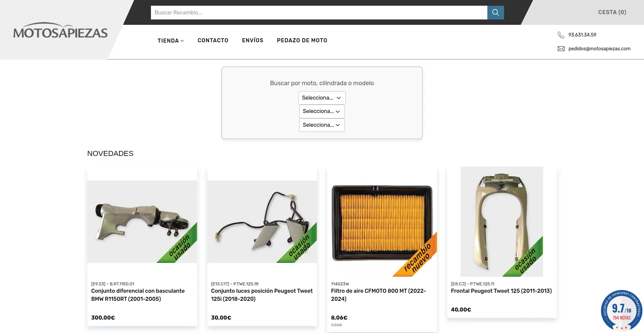
Task: Click the 40,00€ price
Action: coord(461,310)
